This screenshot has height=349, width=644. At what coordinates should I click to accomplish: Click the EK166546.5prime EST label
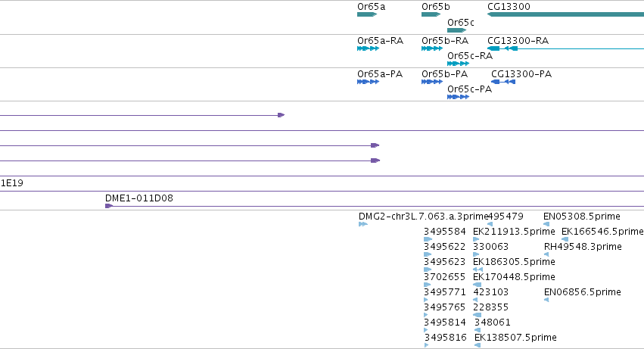[602, 232]
